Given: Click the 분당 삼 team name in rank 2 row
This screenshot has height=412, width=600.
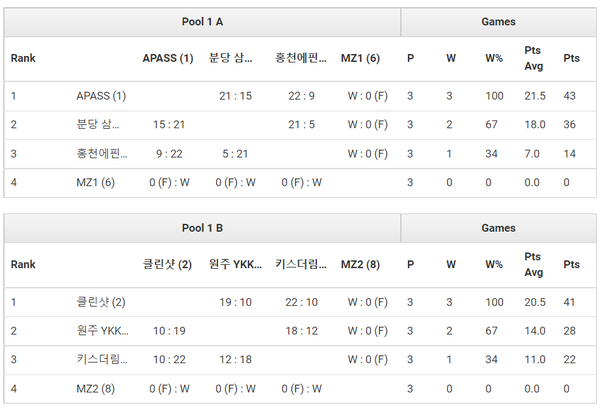Looking at the screenshot, I should pyautogui.click(x=98, y=125).
